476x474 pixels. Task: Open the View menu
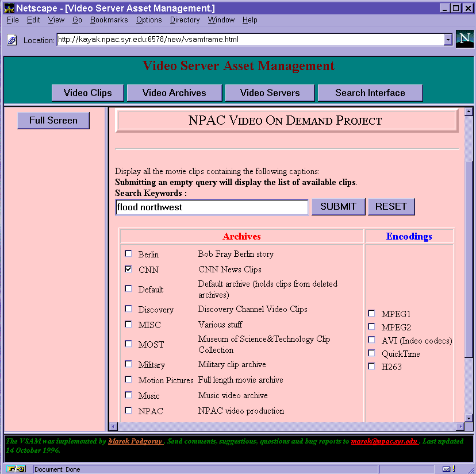pos(56,20)
